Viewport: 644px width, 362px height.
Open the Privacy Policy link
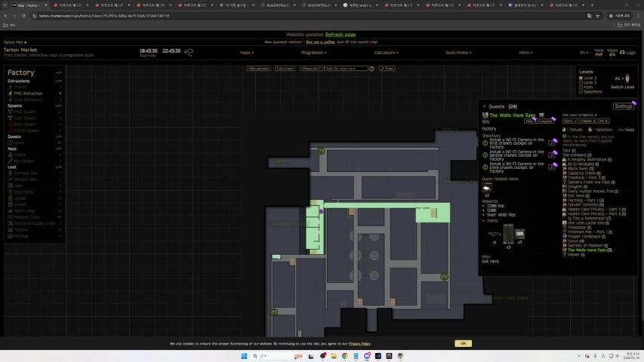pos(359,344)
